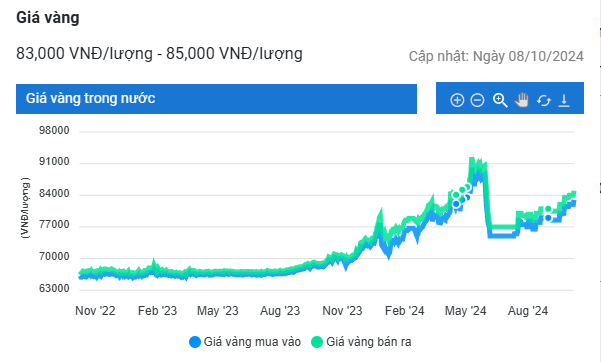
Task: Click the zoom in plus icon
Action: 457,100
